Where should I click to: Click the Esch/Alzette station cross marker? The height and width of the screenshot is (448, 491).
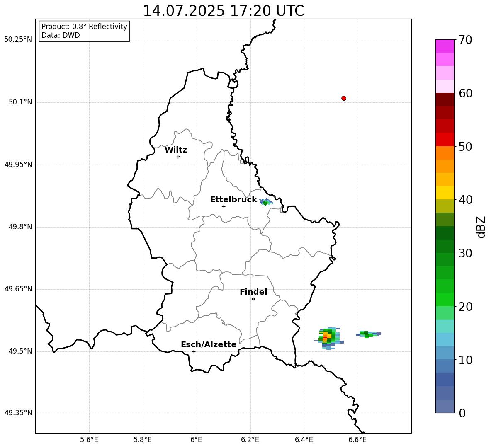point(194,351)
